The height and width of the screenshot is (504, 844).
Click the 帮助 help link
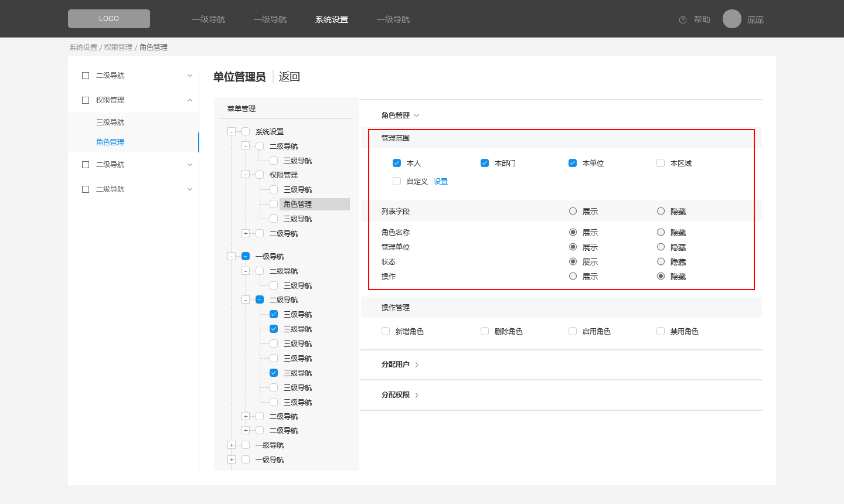702,19
